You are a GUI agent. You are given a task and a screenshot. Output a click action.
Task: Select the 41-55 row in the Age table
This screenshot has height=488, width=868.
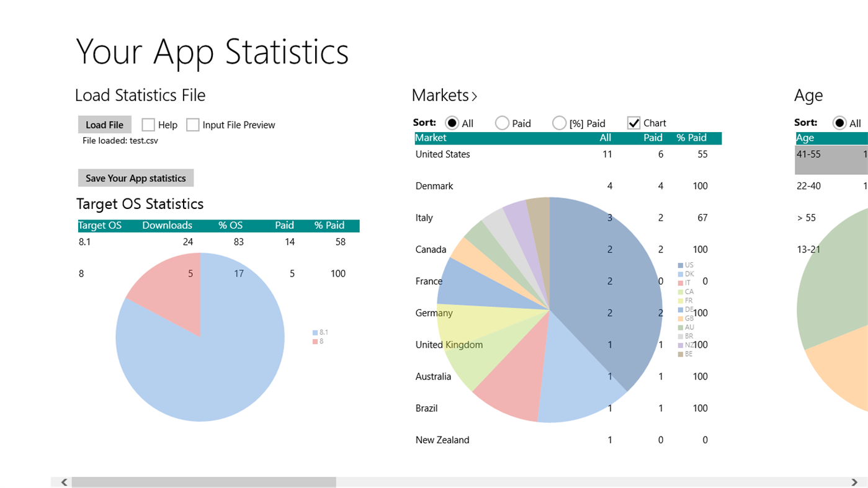[809, 154]
